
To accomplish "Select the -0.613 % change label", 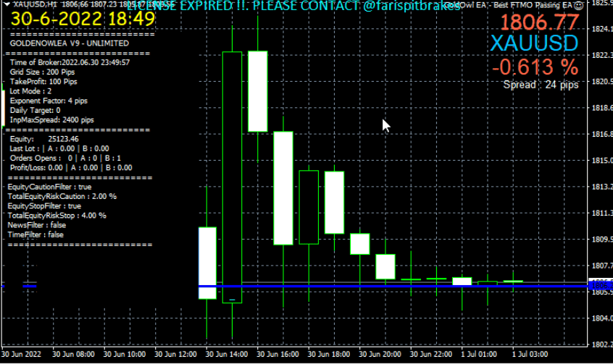I will [x=535, y=67].
